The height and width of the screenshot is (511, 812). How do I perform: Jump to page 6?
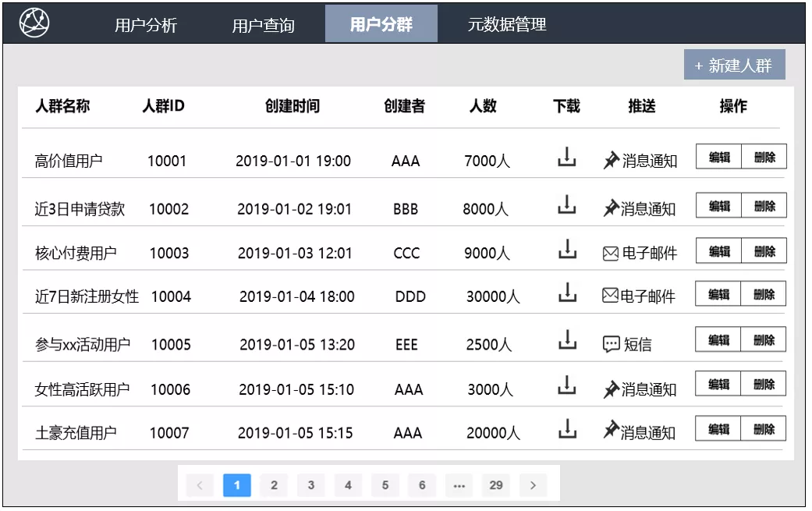[x=422, y=485]
